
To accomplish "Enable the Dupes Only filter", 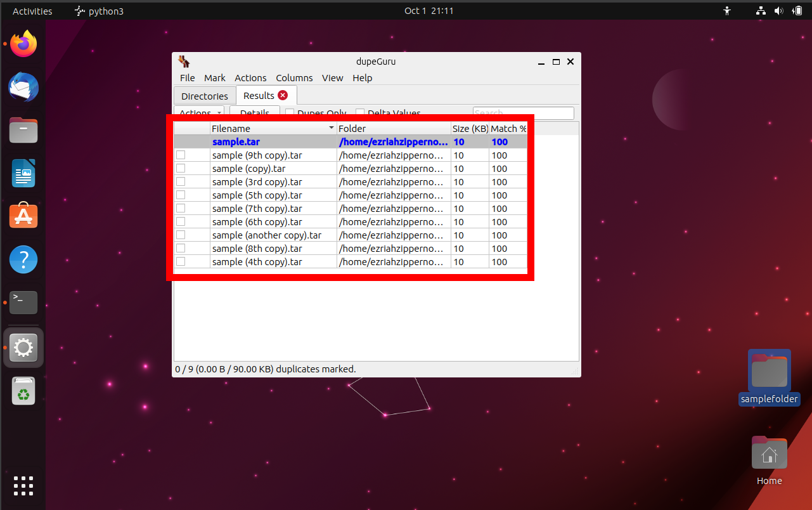I will click(290, 112).
